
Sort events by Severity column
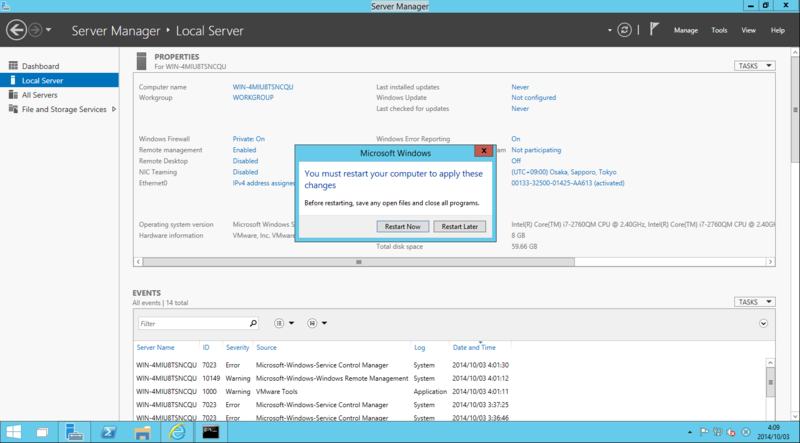click(237, 348)
